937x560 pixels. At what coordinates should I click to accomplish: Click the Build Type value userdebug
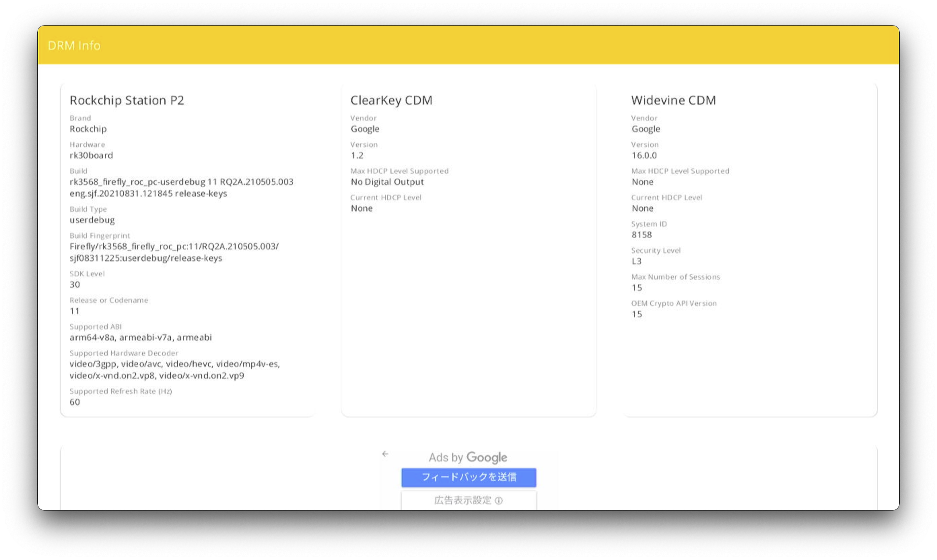[92, 220]
